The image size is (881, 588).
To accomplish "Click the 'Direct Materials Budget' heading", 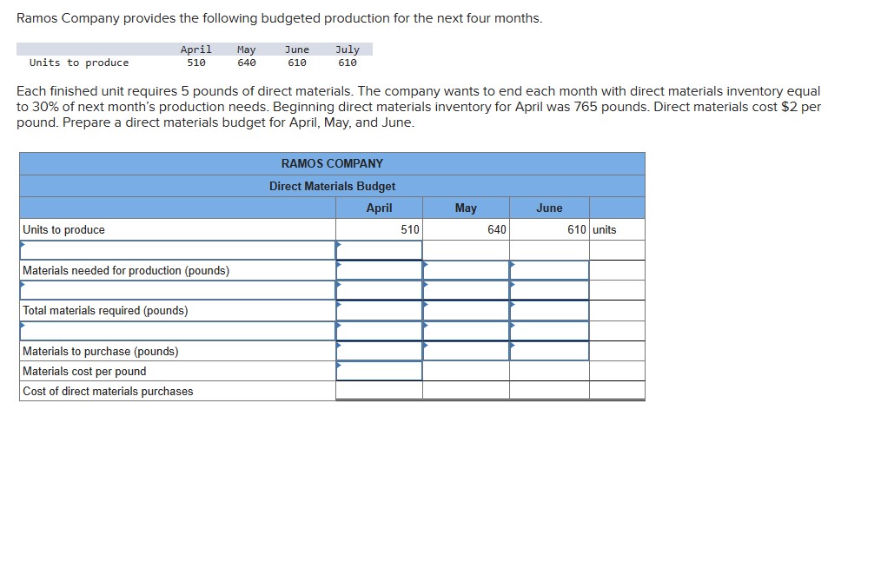I will (332, 186).
